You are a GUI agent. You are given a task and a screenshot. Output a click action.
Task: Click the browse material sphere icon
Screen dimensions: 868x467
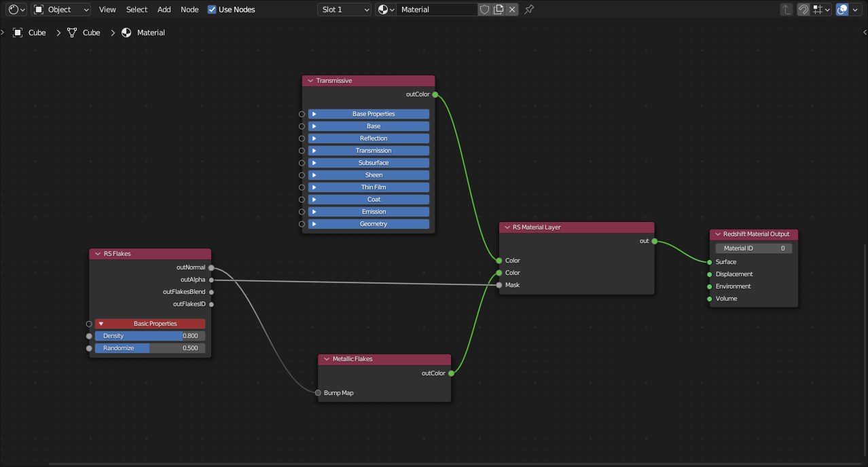click(386, 10)
